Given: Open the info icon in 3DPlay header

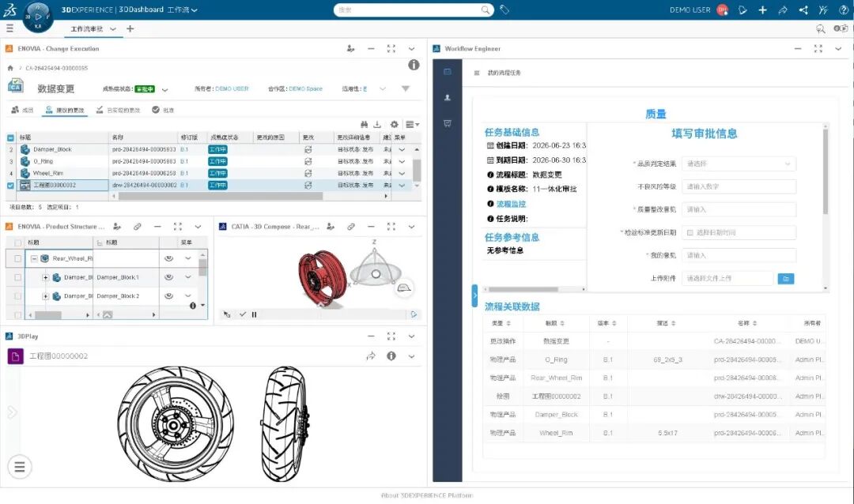Looking at the screenshot, I should tap(391, 356).
